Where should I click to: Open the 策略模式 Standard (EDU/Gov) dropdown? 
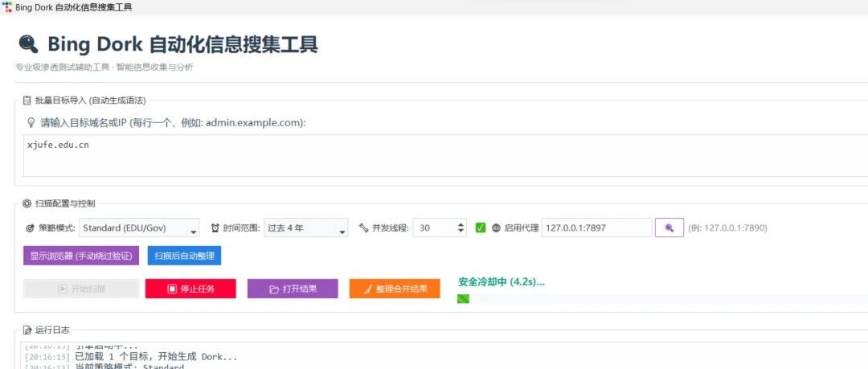click(x=140, y=228)
